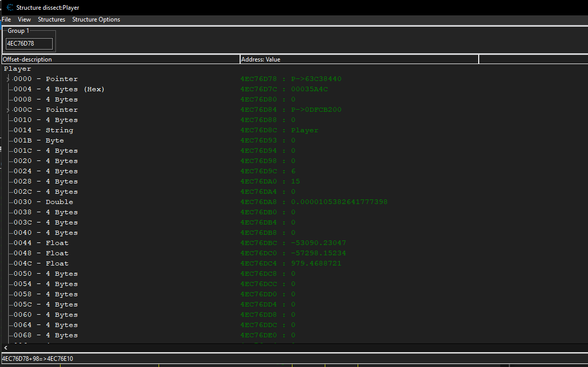
Task: Click the horizontal scrollbar left arrow
Action: (6, 348)
